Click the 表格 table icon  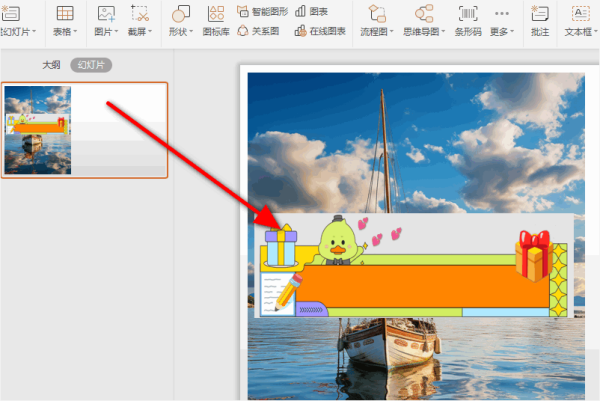click(65, 13)
